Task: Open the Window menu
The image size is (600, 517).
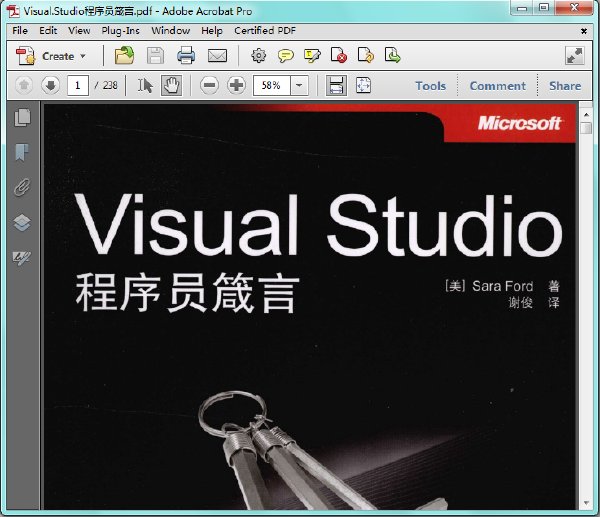Action: point(171,31)
